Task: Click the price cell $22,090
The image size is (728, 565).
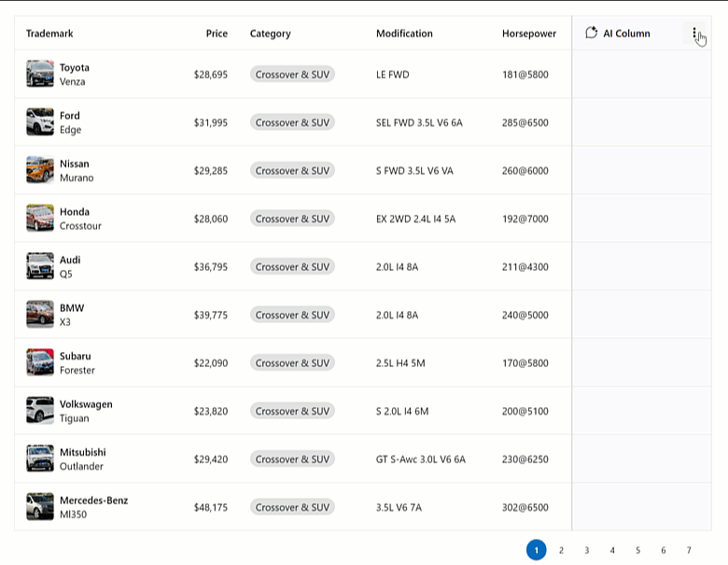Action: coord(211,363)
